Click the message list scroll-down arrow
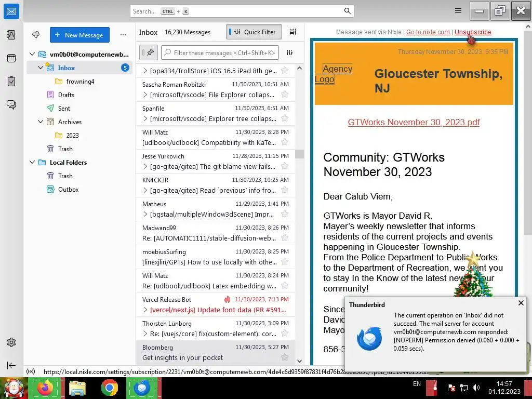The width and height of the screenshot is (532, 399). coord(299,361)
